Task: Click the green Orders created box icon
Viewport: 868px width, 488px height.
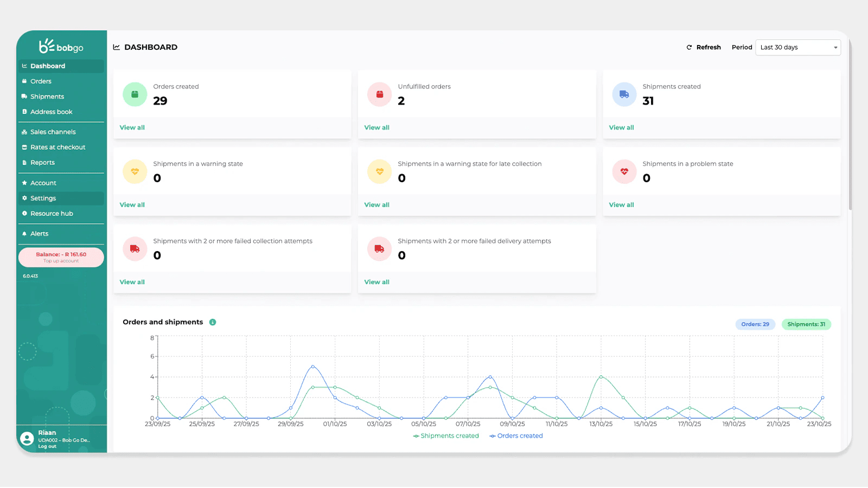Action: coord(135,94)
